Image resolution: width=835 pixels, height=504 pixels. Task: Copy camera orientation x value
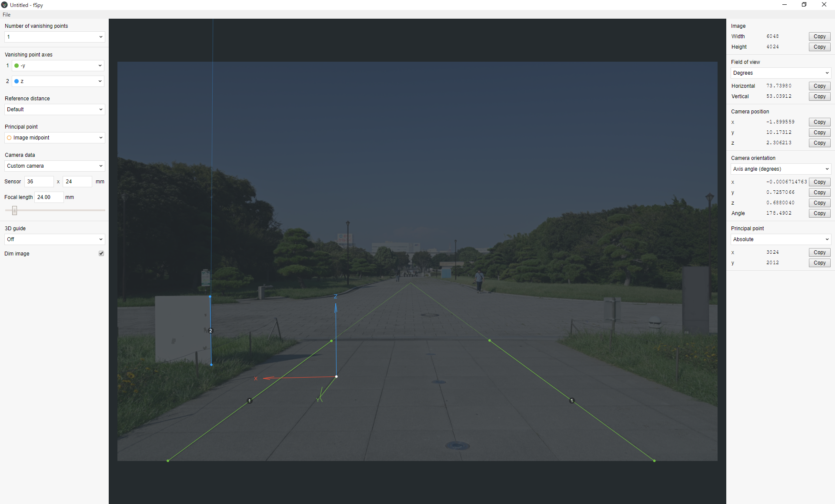[819, 182]
